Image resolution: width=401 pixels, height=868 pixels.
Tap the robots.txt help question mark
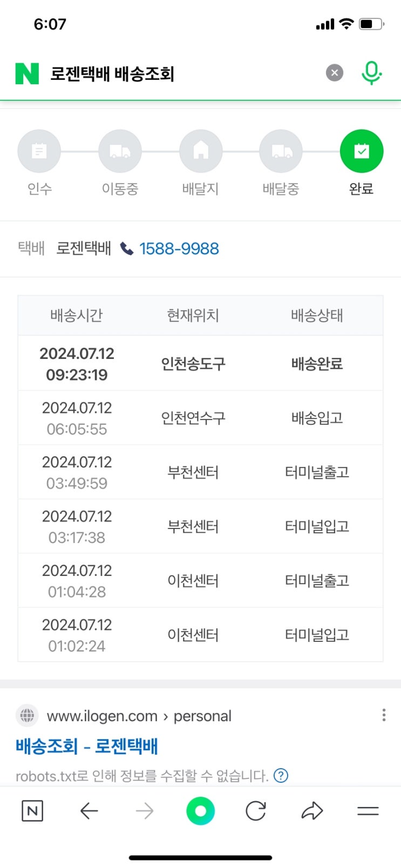click(x=281, y=776)
